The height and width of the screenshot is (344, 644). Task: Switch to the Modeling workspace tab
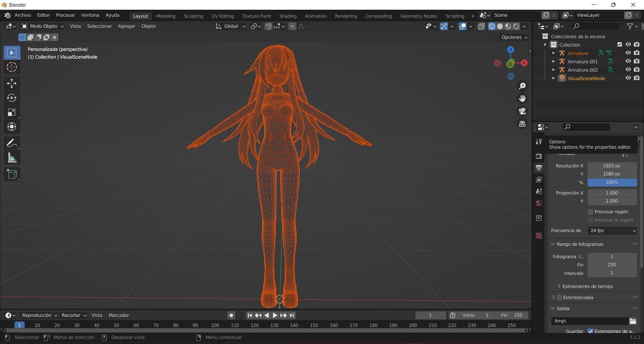(166, 16)
